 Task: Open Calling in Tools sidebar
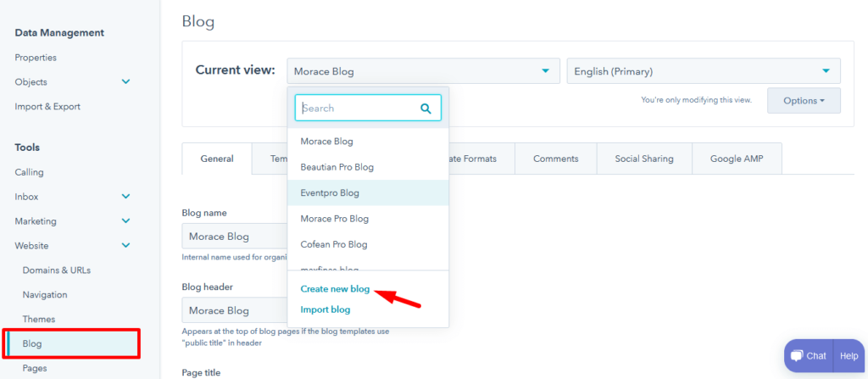[x=29, y=172]
